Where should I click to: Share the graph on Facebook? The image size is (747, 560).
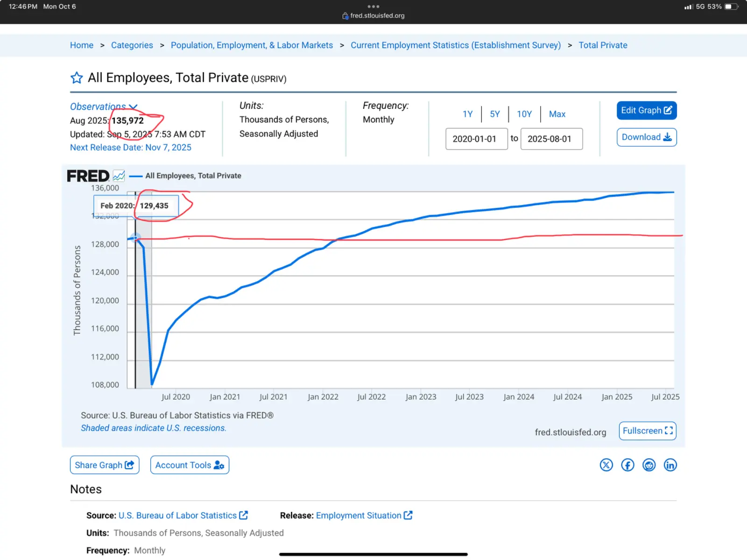pos(627,465)
